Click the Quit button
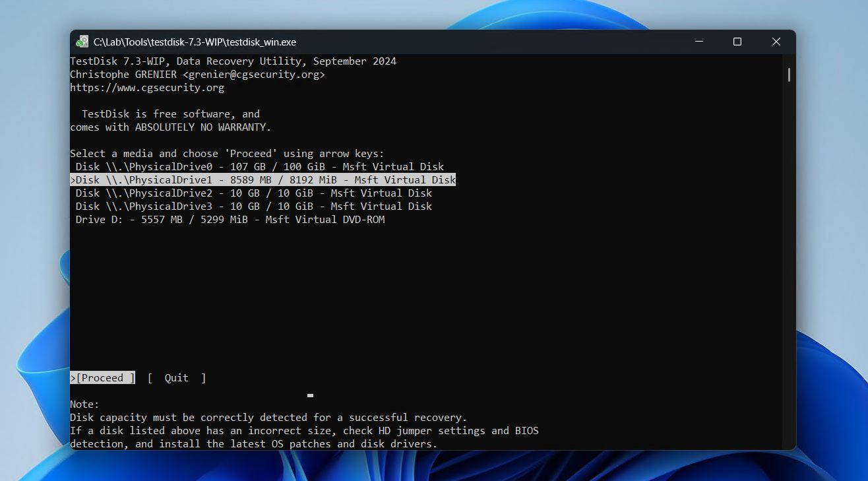 175,377
